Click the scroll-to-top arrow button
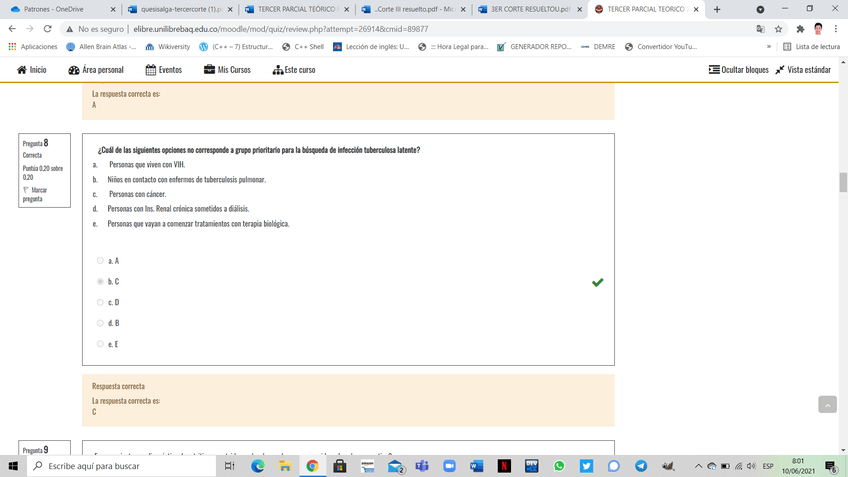The image size is (848, 477). coord(827,405)
